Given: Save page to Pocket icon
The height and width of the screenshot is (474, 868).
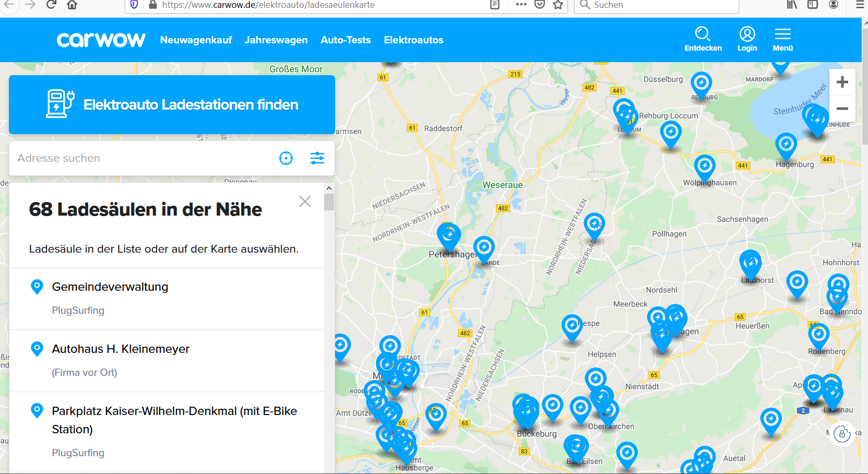Looking at the screenshot, I should (x=540, y=5).
